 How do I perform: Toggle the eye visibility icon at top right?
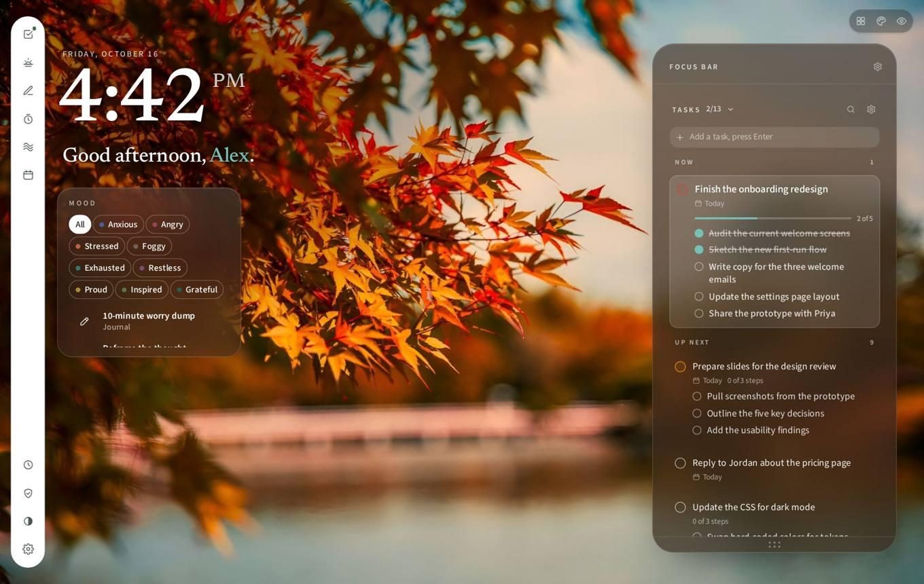(902, 21)
